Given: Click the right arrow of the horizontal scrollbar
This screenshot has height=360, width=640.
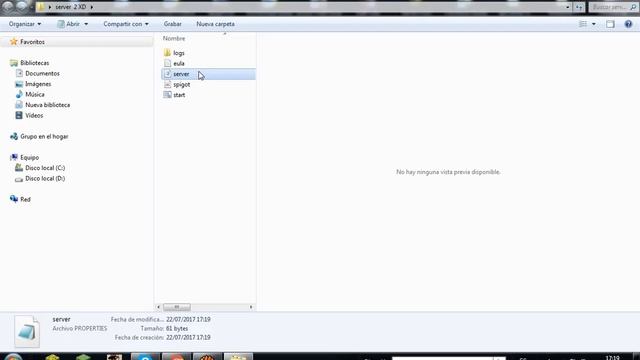Looking at the screenshot, I should (251, 307).
